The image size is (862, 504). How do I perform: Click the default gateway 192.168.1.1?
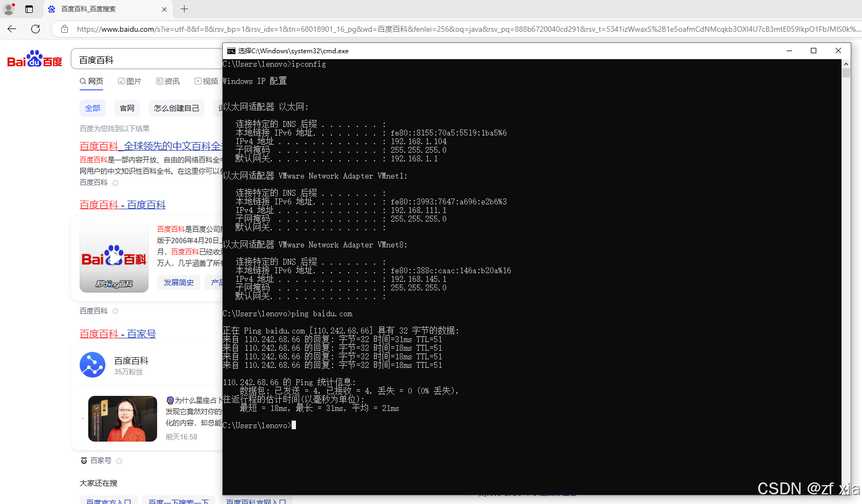pyautogui.click(x=414, y=159)
